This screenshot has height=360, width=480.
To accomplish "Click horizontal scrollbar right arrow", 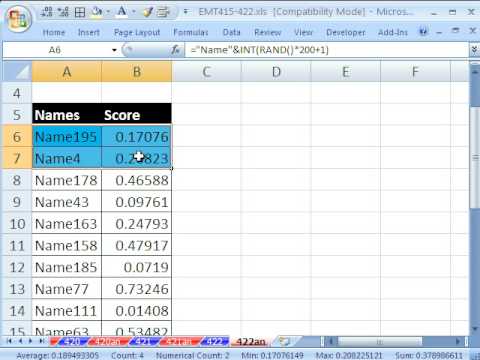I will (458, 341).
